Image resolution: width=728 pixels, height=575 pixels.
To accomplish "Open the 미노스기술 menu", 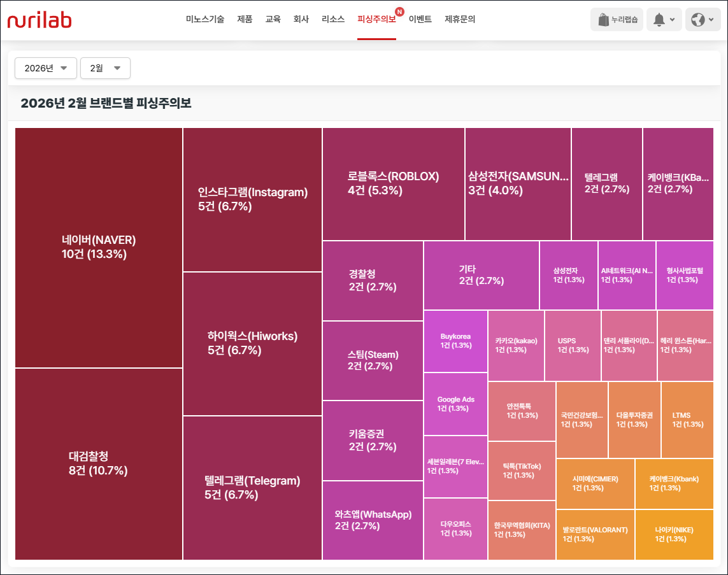I will (204, 19).
